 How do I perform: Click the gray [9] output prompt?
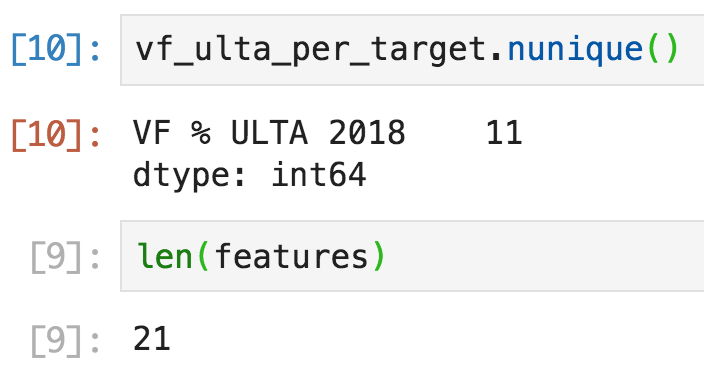pos(65,341)
